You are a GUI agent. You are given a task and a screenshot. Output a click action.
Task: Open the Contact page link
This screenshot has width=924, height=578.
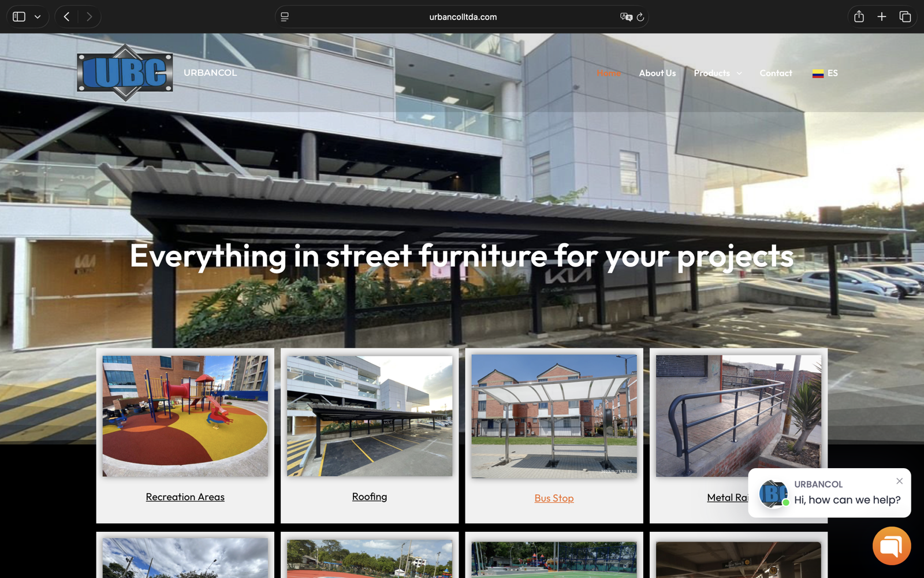pos(776,73)
